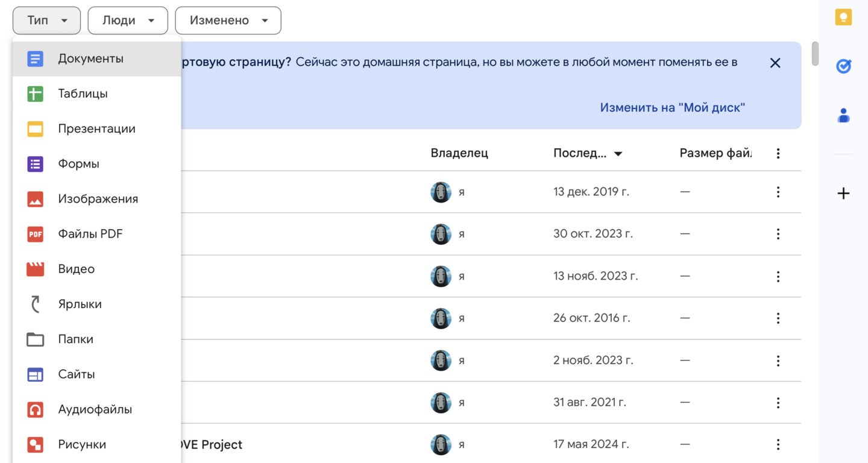The height and width of the screenshot is (463, 868).
Task: Choose Аудиофайлы file type
Action: pos(96,409)
